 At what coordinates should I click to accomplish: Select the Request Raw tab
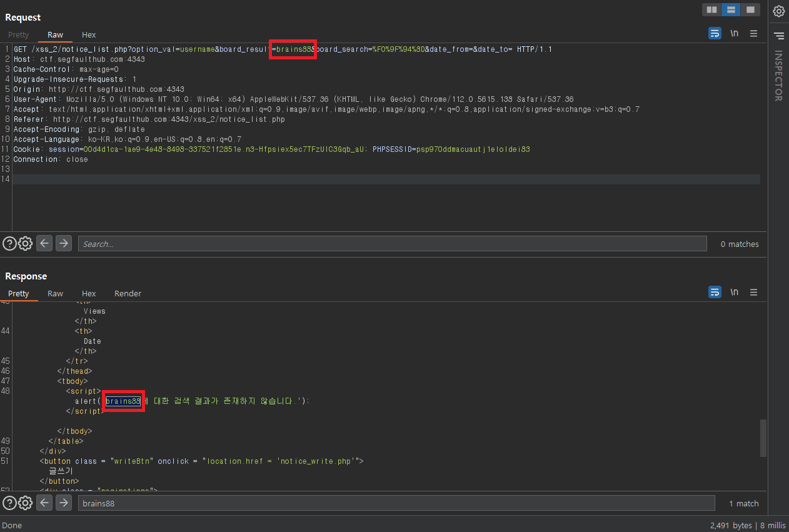[x=55, y=35]
